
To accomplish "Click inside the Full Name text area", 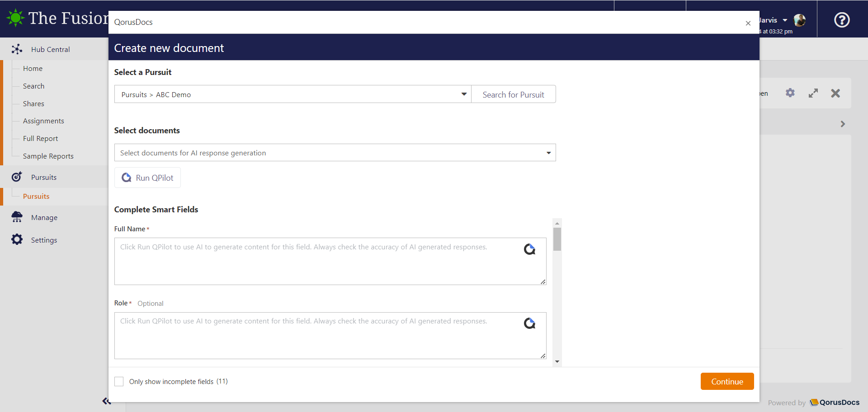I will pyautogui.click(x=330, y=261).
